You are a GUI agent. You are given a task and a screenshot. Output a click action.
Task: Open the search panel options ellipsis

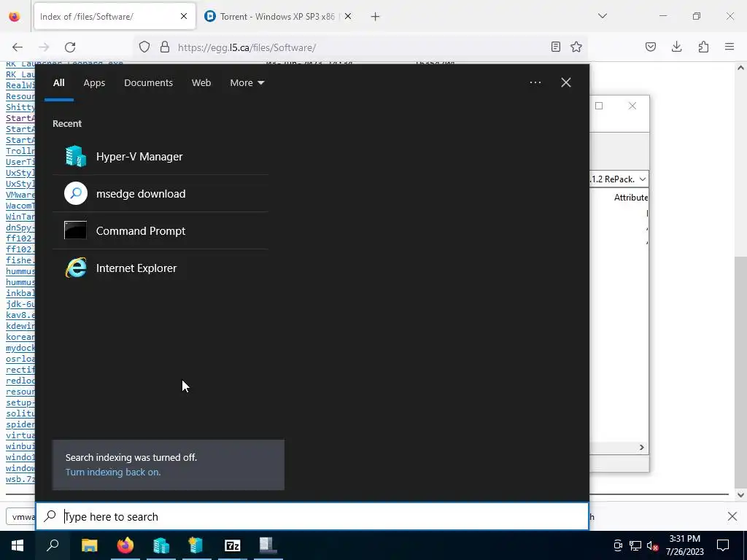click(x=535, y=83)
